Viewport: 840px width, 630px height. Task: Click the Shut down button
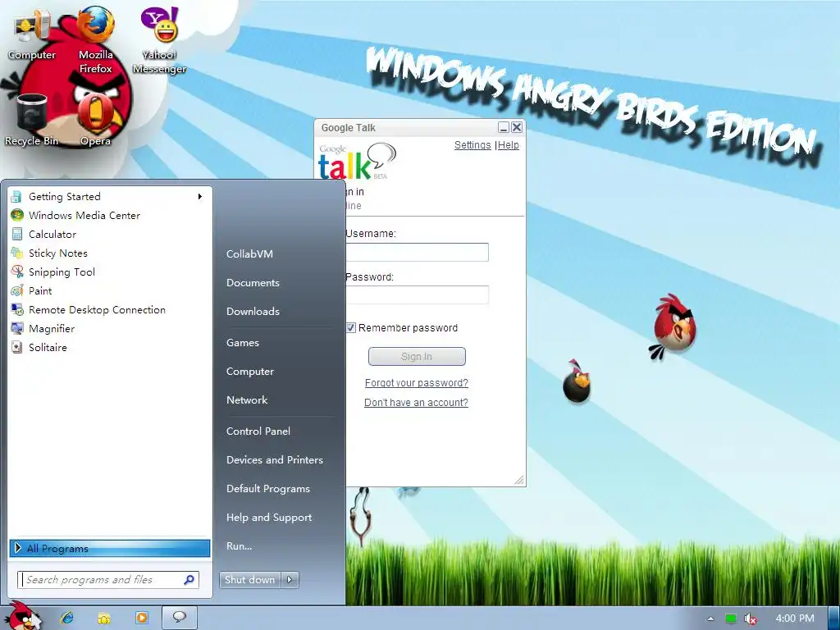pos(250,580)
